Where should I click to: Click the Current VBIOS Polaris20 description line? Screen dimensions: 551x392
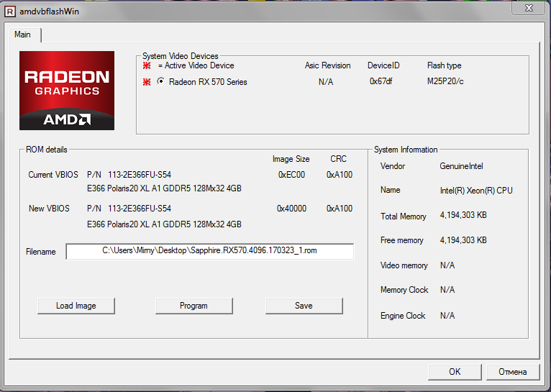pyautogui.click(x=164, y=188)
